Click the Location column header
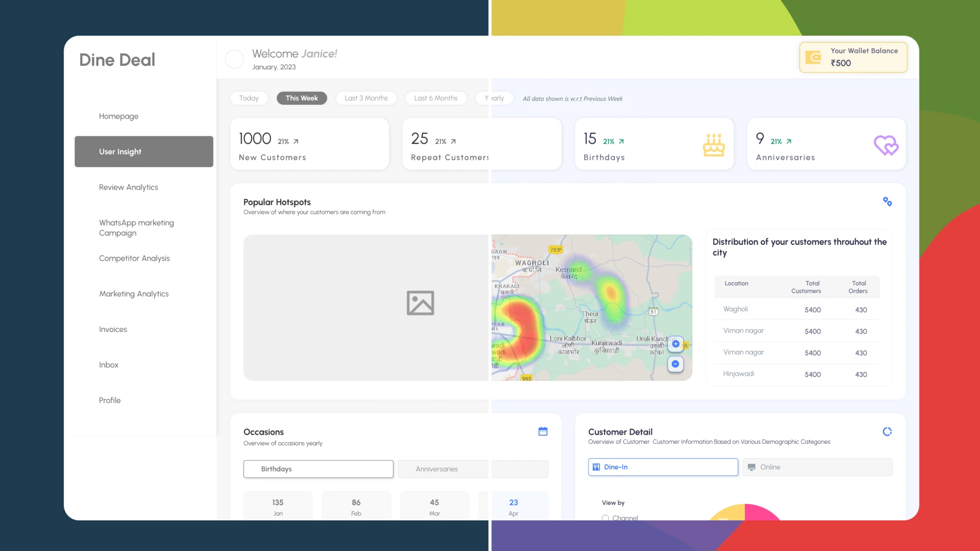Screen dimensions: 980x551 [x=736, y=284]
